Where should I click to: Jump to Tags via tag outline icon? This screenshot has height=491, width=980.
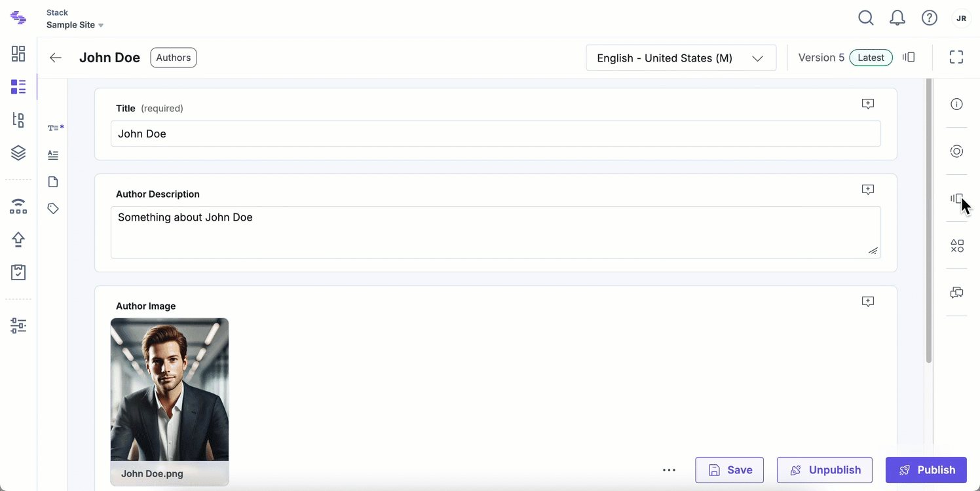(53, 209)
